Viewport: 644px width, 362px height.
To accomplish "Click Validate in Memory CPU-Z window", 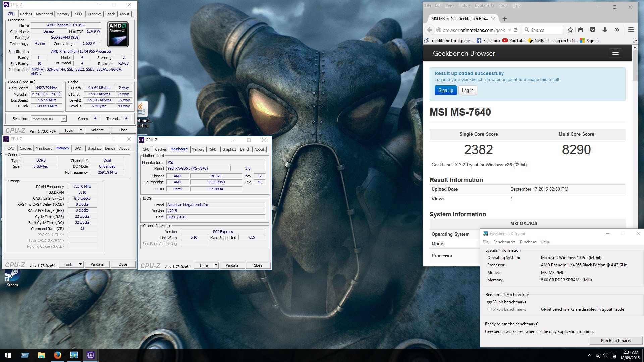I will (97, 264).
